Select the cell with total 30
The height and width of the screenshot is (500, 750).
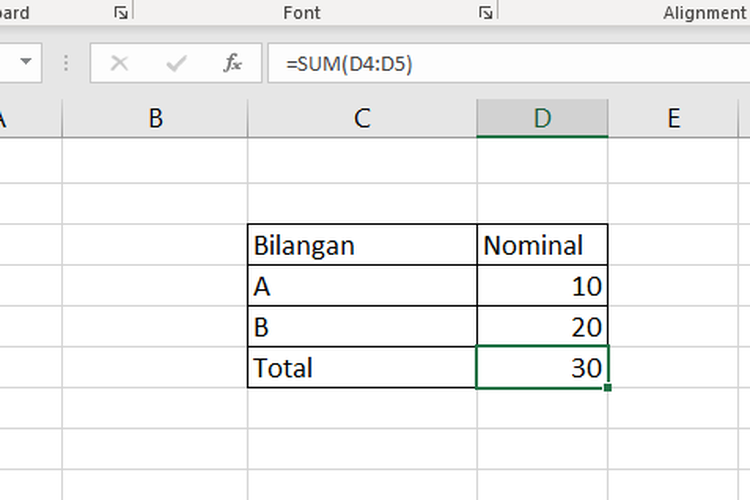click(x=542, y=367)
